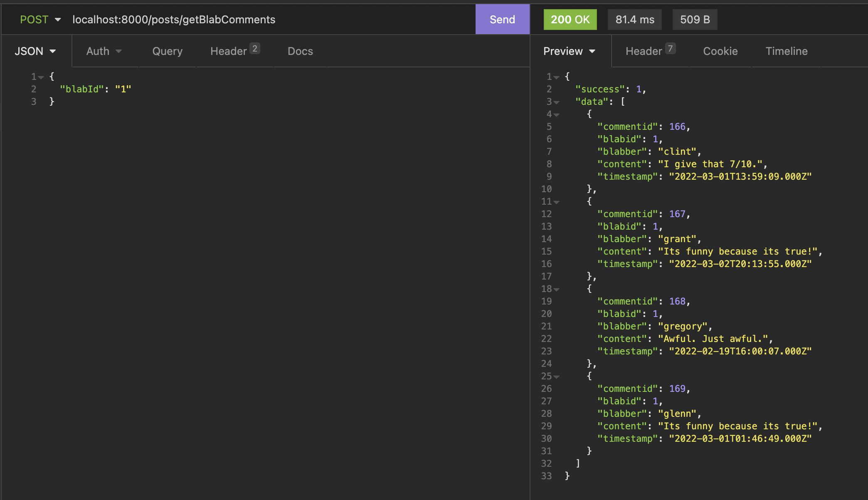This screenshot has width=868, height=500.
Task: Open the Timeline tab
Action: [787, 51]
